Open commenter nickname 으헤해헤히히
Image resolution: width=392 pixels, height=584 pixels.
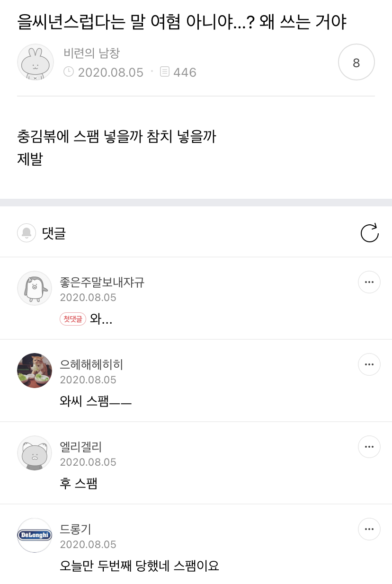[91, 364]
